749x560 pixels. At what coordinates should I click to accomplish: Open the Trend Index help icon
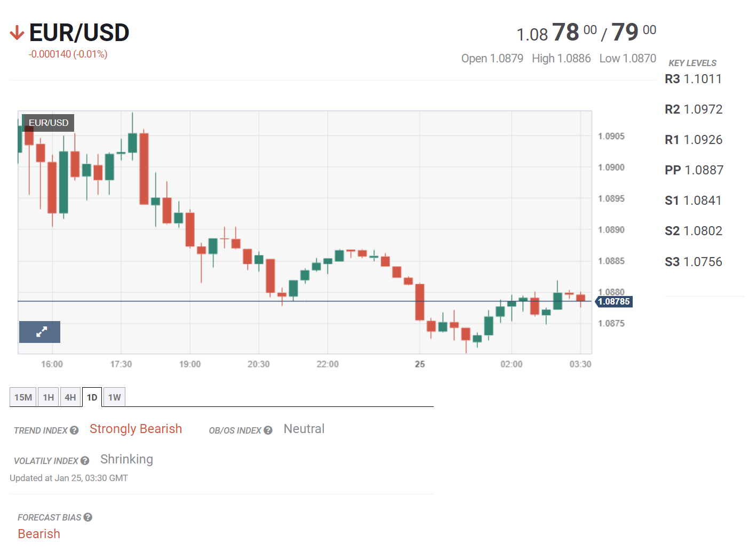click(x=74, y=430)
